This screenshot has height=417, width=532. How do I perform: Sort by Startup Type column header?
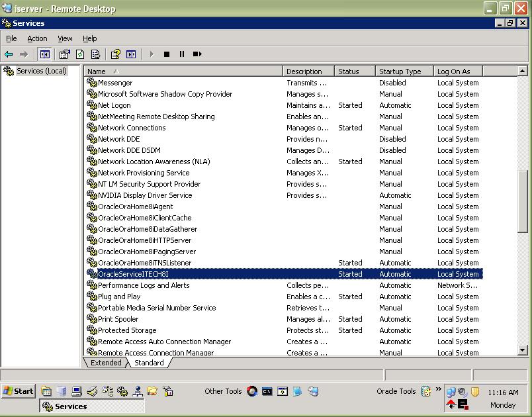coord(404,71)
